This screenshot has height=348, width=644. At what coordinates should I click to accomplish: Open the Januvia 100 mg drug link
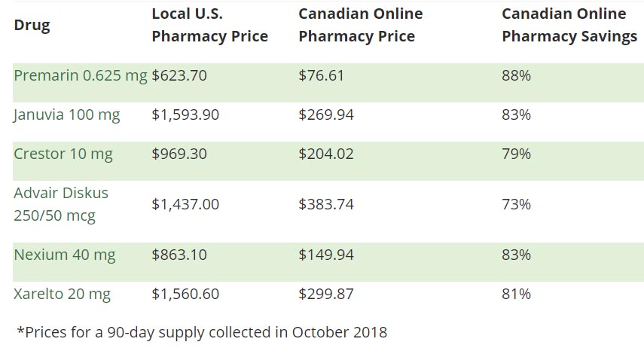coord(67,114)
